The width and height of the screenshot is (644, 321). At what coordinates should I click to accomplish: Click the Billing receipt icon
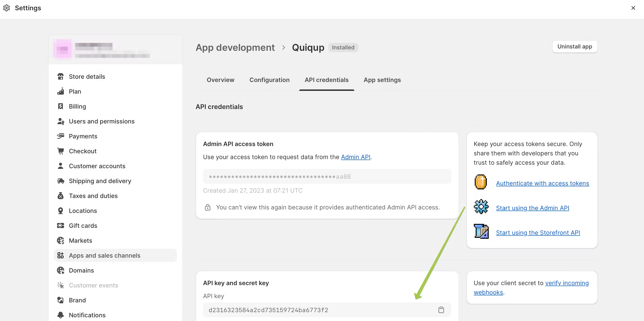tap(61, 106)
